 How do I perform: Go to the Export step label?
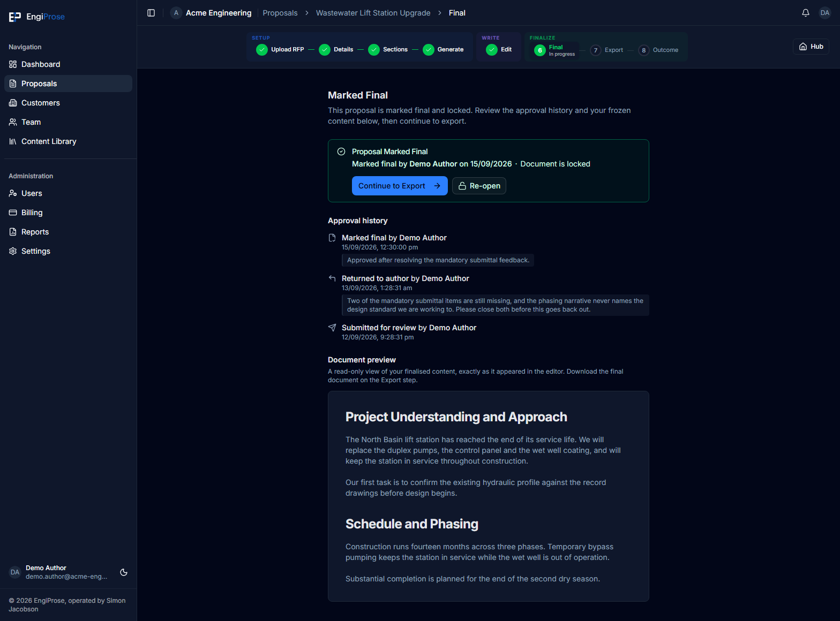tap(614, 50)
